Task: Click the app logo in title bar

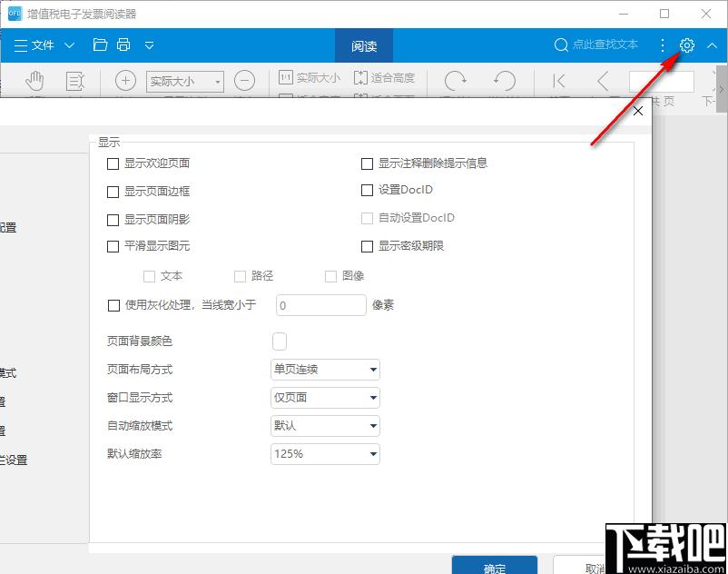Action: [15, 14]
